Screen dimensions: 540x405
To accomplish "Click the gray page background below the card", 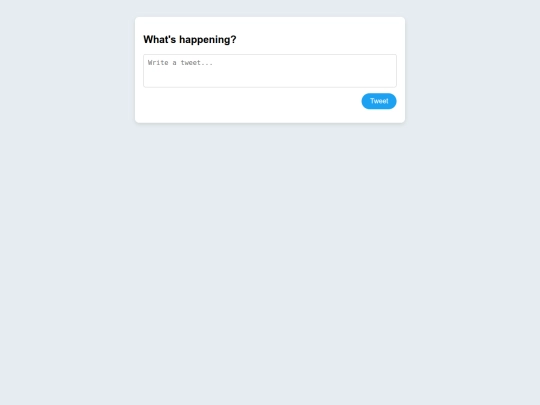I will 270,262.
